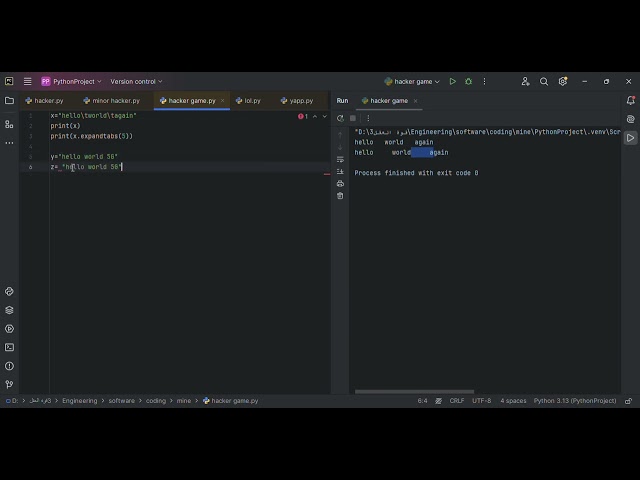This screenshot has width=640, height=480.
Task: Clear all Run console output trash icon
Action: (x=340, y=196)
